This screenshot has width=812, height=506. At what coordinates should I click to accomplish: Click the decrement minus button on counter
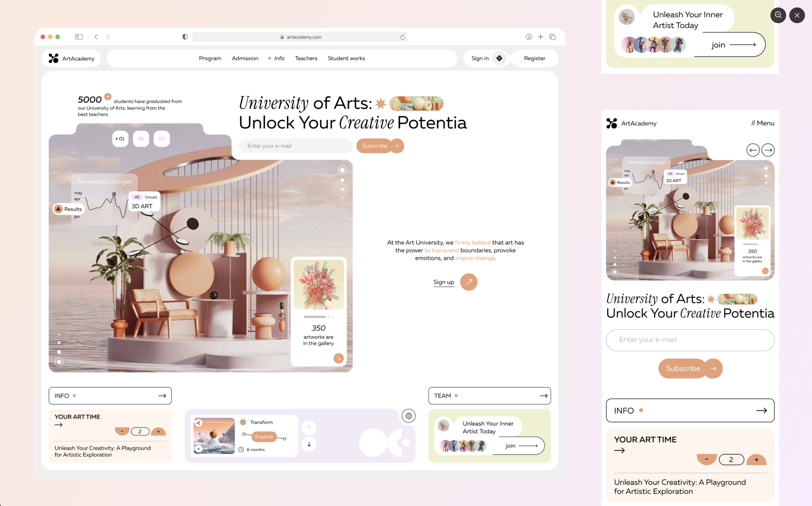click(x=121, y=431)
